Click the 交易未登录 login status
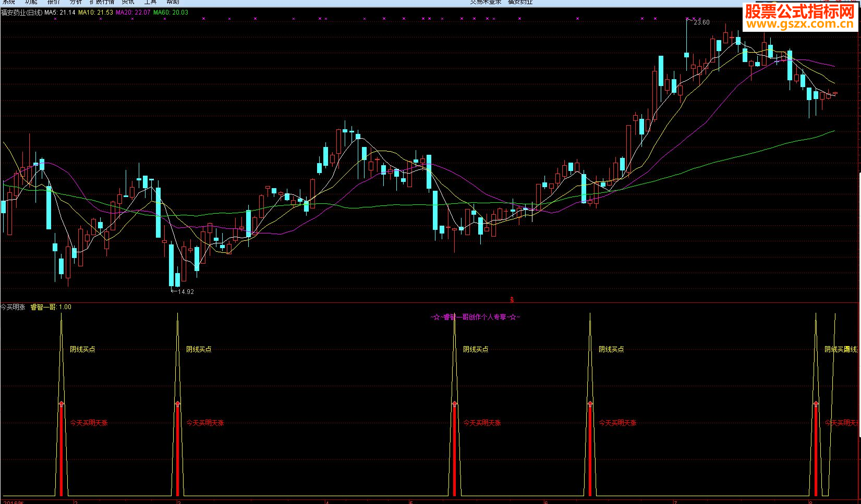This screenshot has width=861, height=504. point(486,2)
